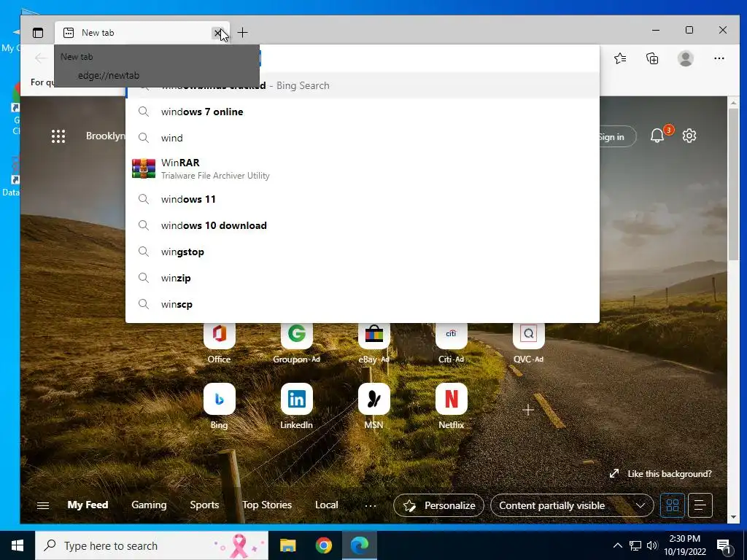Open the MSN quick link

[374, 399]
